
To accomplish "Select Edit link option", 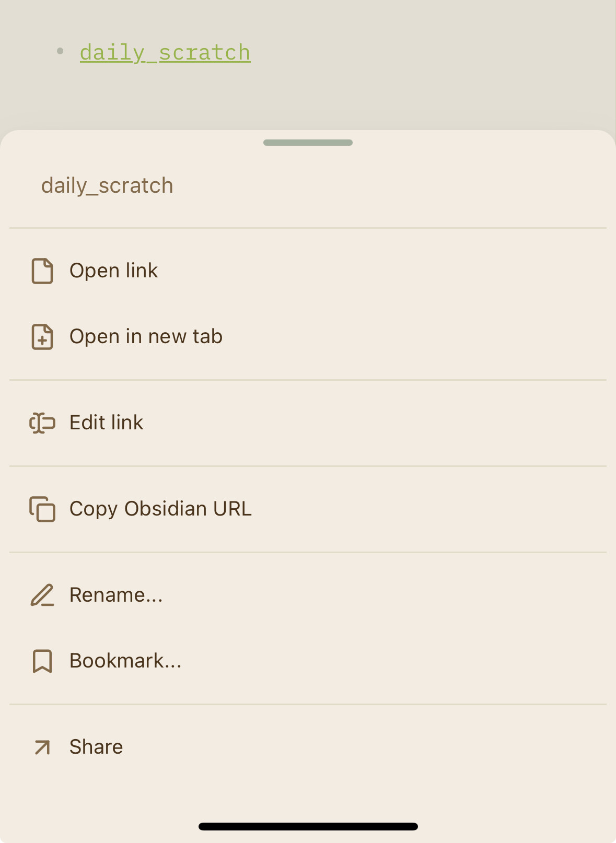I will click(308, 423).
